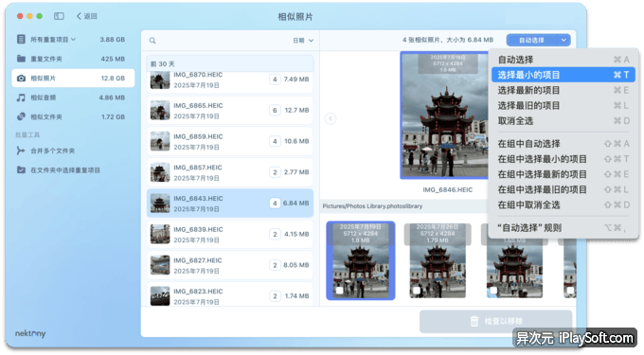Image resolution: width=644 pixels, height=355 pixels.
Task: Check the partially visible fourth thumbnail checkbox
Action: pyautogui.click(x=570, y=291)
